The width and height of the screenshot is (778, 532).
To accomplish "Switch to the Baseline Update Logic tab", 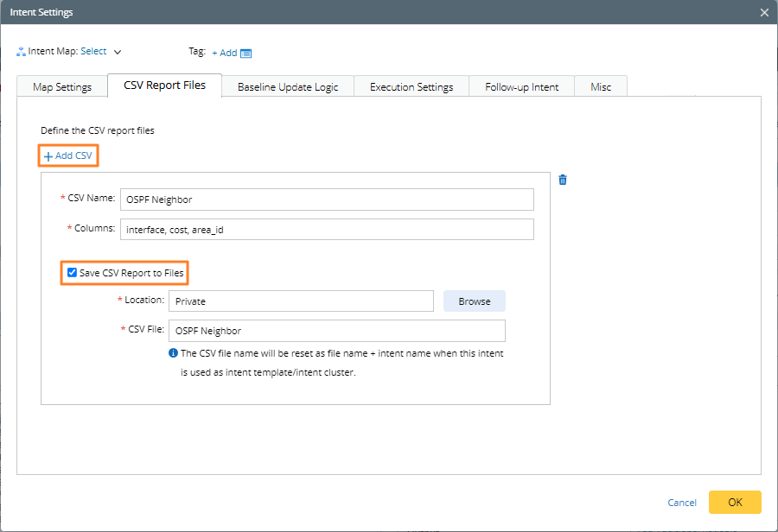I will [288, 87].
